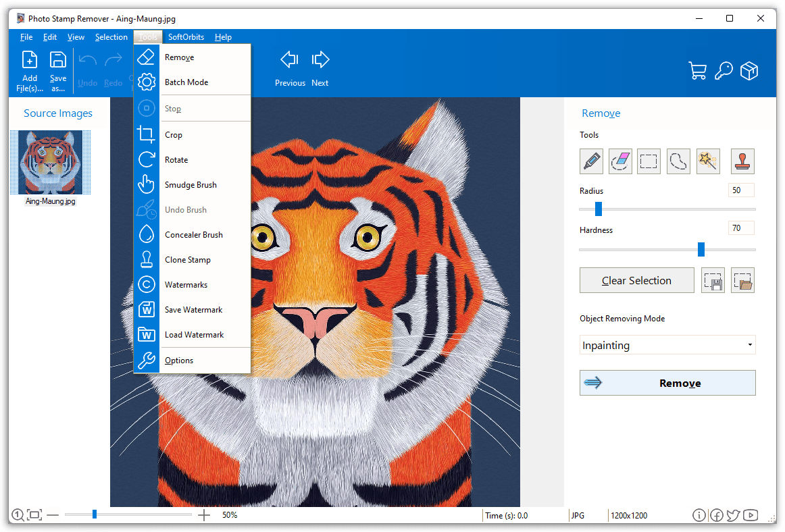
Task: Select the free-form lasso tool
Action: pos(678,161)
